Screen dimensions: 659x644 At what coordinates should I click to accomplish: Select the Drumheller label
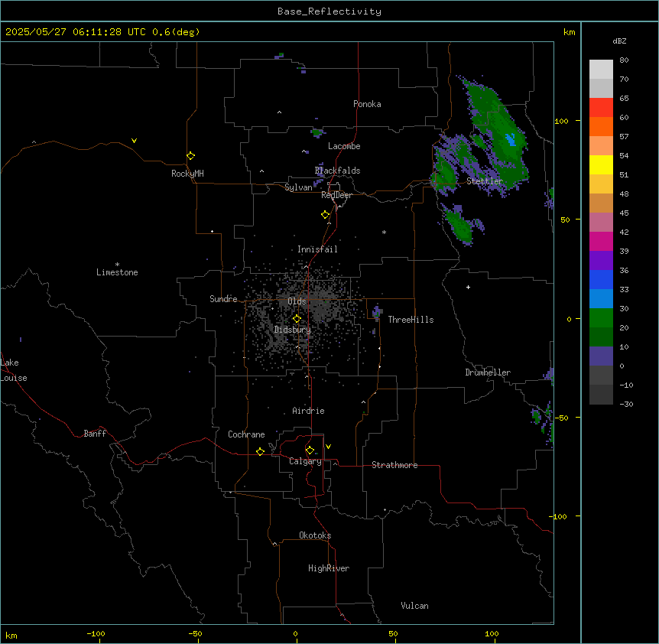(488, 372)
